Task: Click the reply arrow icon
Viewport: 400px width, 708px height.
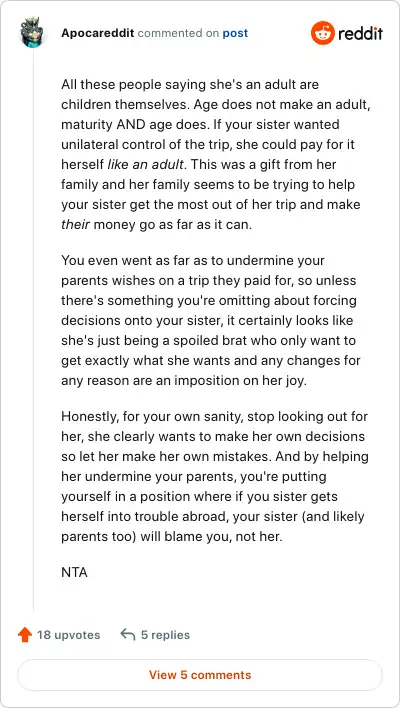Action: click(x=128, y=635)
